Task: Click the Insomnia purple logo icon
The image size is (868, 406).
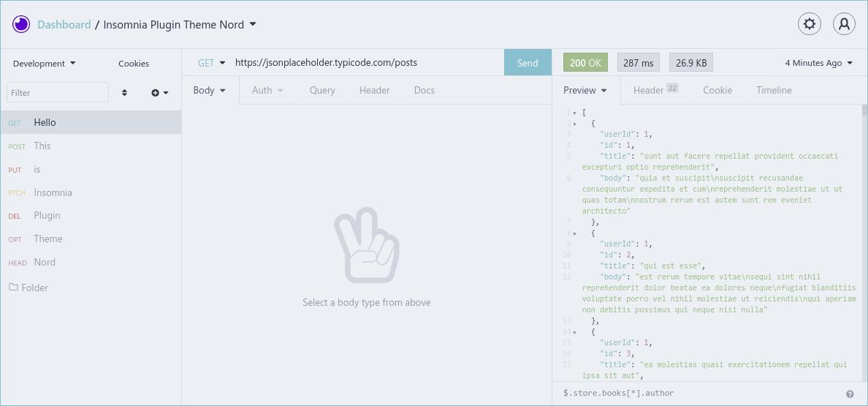Action: [x=21, y=24]
